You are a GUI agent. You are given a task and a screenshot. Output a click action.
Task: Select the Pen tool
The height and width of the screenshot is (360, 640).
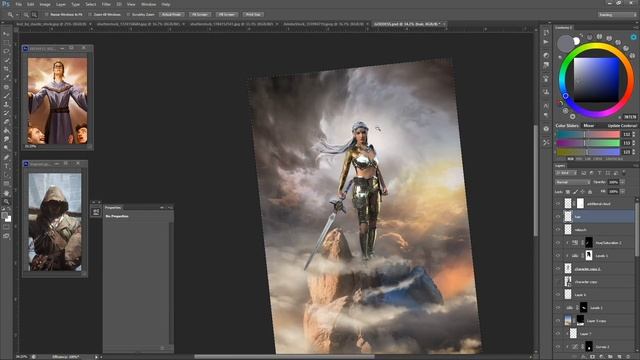coord(6,157)
